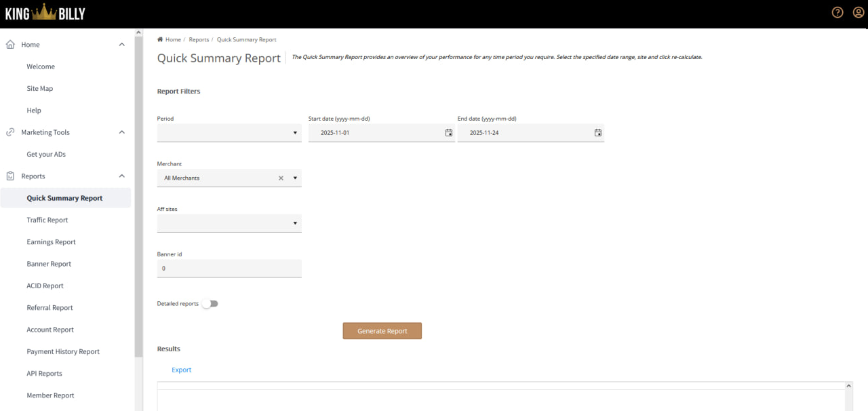Viewport: 868px width, 411px height.
Task: Open the Period dropdown
Action: point(229,133)
